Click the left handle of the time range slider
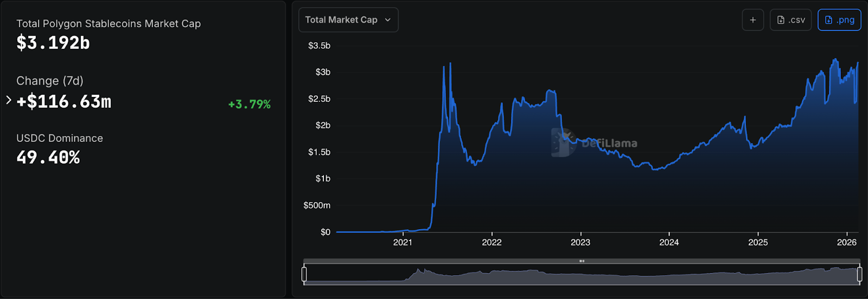The width and height of the screenshot is (868, 299). pos(304,275)
